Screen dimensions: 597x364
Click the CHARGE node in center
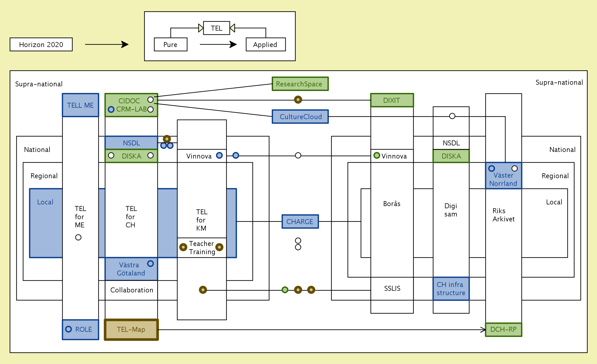point(300,222)
